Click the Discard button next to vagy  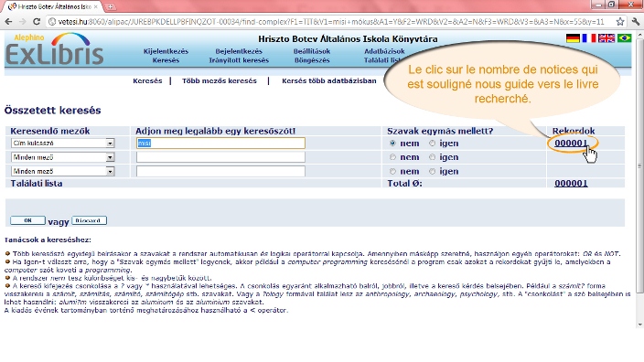point(89,220)
